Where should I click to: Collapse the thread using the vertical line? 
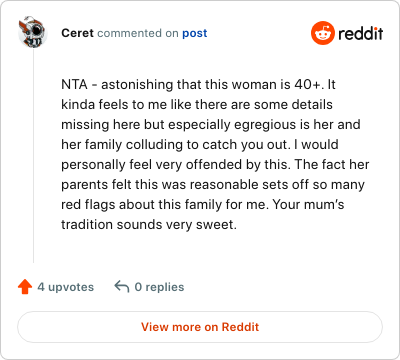click(33, 155)
